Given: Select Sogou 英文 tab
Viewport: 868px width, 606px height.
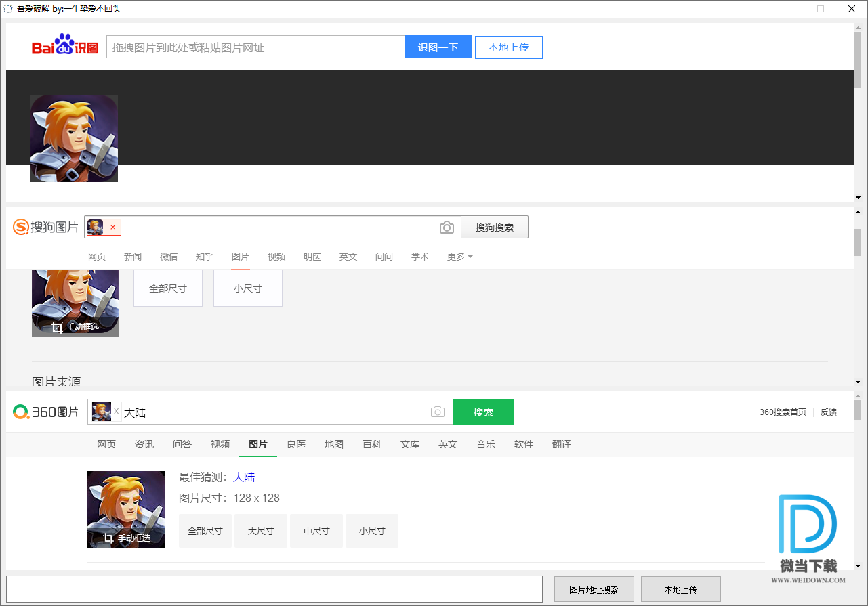Looking at the screenshot, I should pyautogui.click(x=348, y=257).
